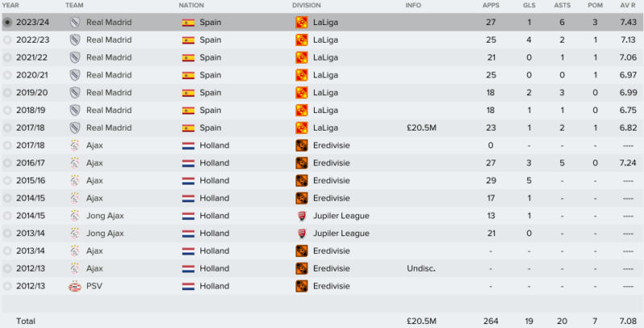
Task: Sort the table by YEAR column header
Action: 10,6
